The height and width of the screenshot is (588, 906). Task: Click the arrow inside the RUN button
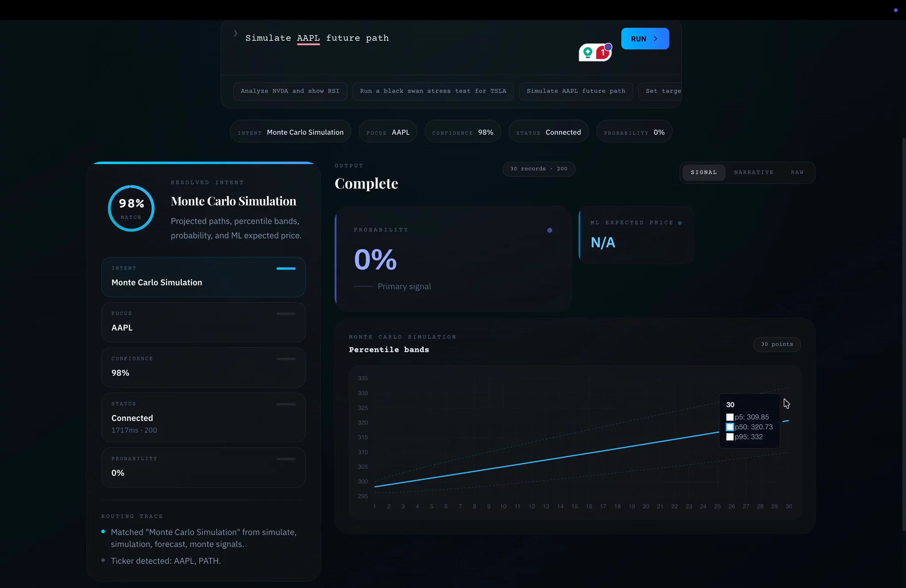[656, 39]
